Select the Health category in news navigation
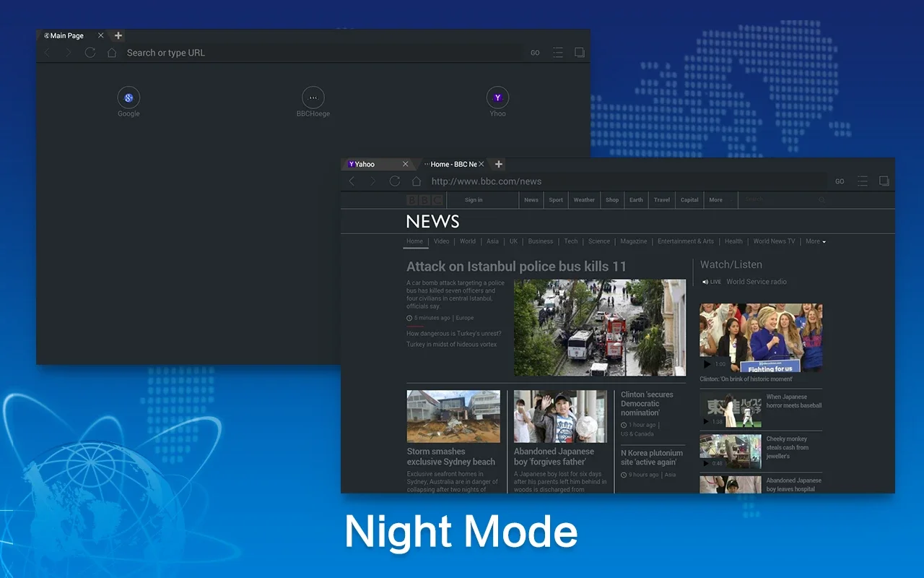 pos(733,241)
